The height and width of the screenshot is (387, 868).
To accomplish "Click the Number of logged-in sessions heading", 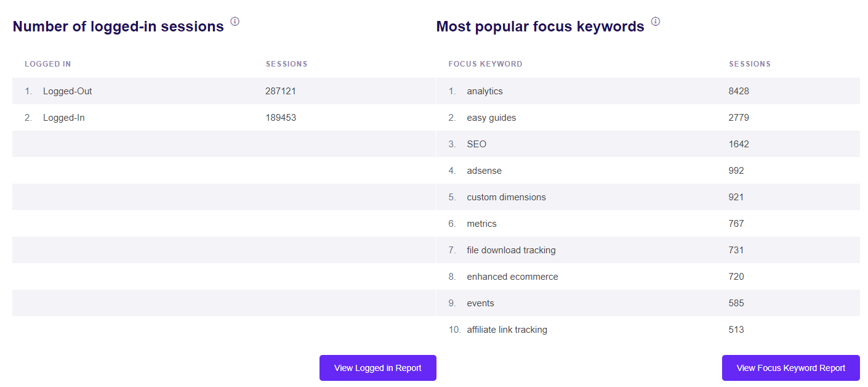I will coord(118,26).
